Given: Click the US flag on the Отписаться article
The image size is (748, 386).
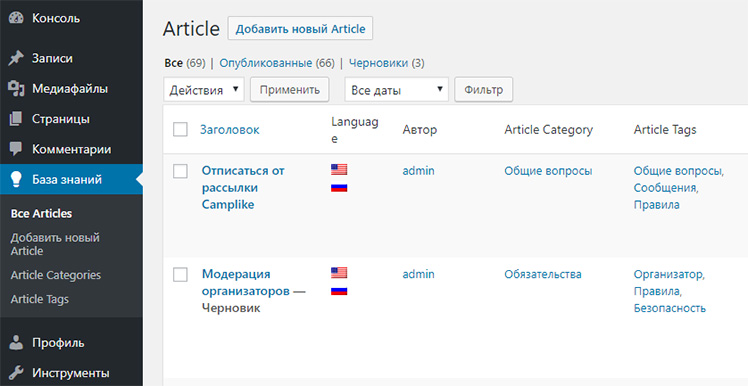Looking at the screenshot, I should click(x=339, y=169).
